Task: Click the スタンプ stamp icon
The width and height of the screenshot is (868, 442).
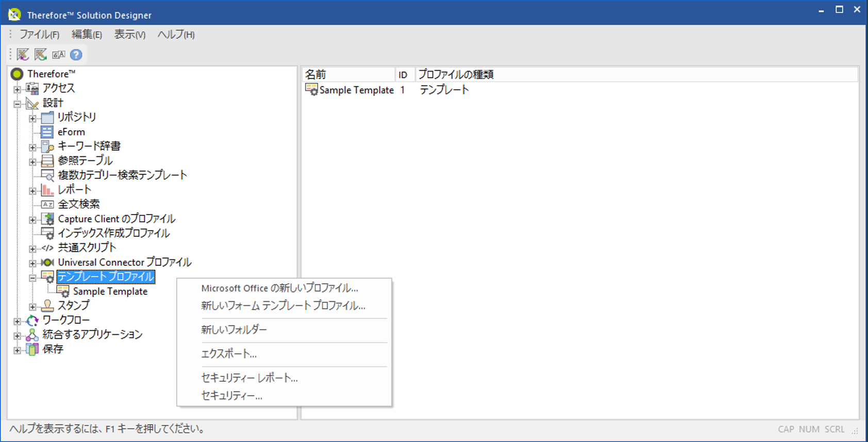Action: [47, 306]
